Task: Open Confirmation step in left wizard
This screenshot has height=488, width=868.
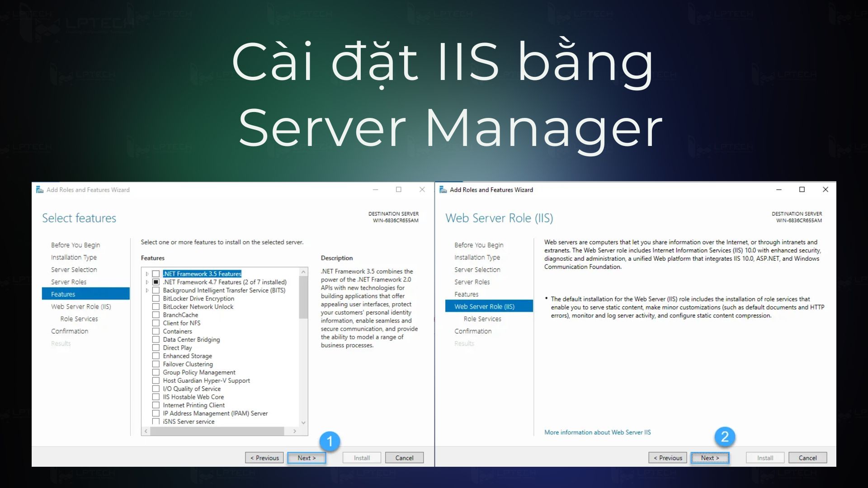Action: 70,331
